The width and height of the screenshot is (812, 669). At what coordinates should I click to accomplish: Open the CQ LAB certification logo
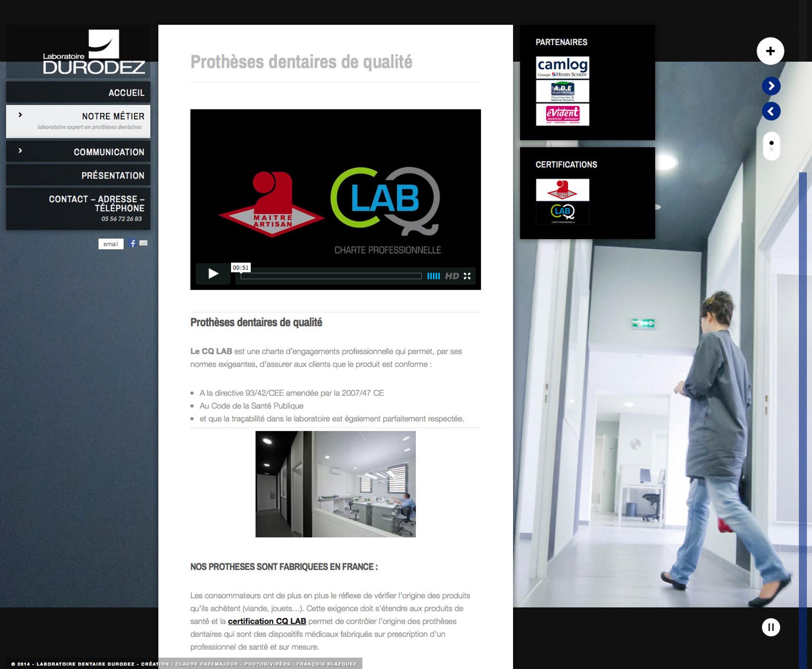click(x=562, y=213)
